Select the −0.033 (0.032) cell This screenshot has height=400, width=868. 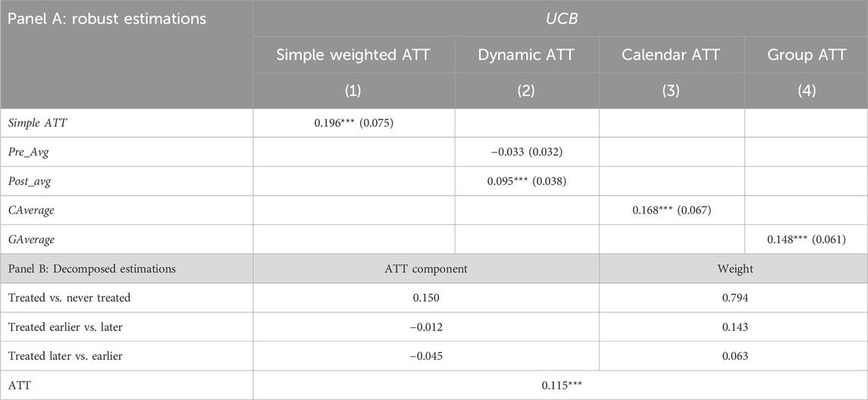526,153
